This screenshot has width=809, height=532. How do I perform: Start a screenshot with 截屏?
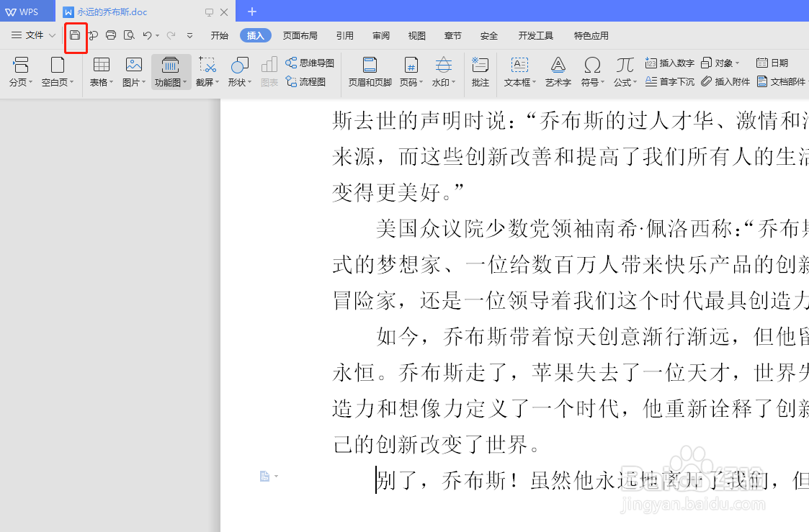click(x=207, y=72)
